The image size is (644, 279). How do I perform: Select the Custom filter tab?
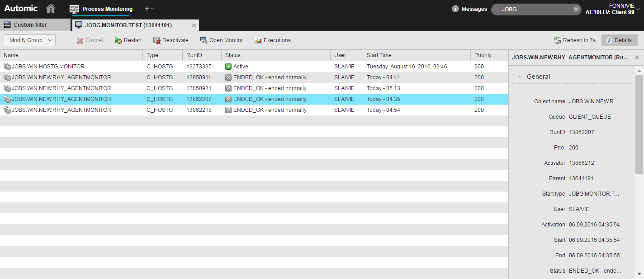[x=35, y=25]
